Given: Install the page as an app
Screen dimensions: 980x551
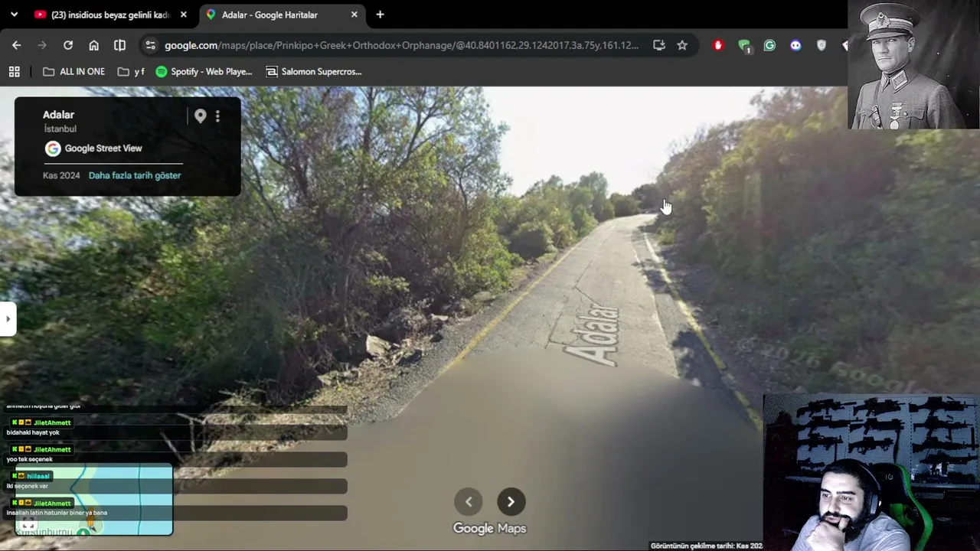Looking at the screenshot, I should [658, 45].
